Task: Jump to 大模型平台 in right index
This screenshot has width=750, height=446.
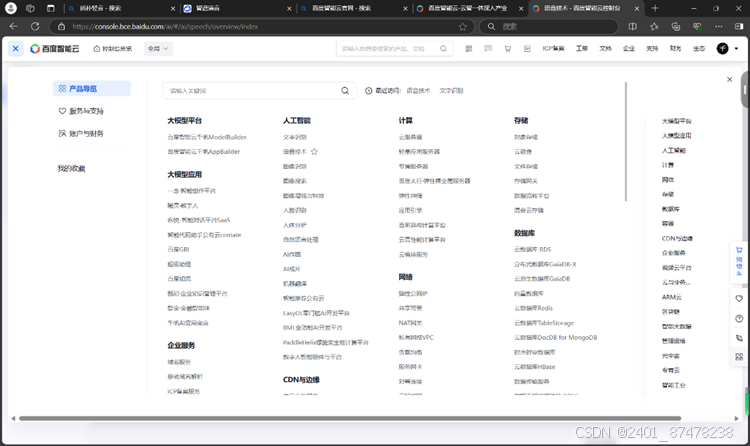Action: point(676,121)
